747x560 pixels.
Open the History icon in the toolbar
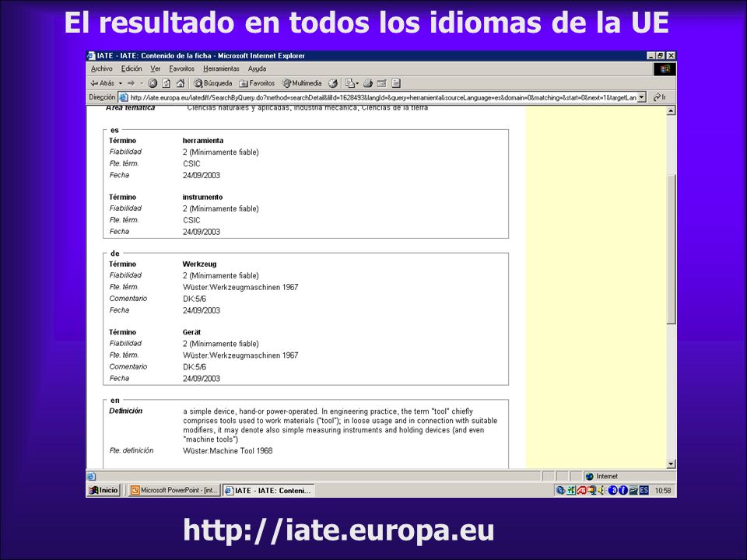pos(332,83)
